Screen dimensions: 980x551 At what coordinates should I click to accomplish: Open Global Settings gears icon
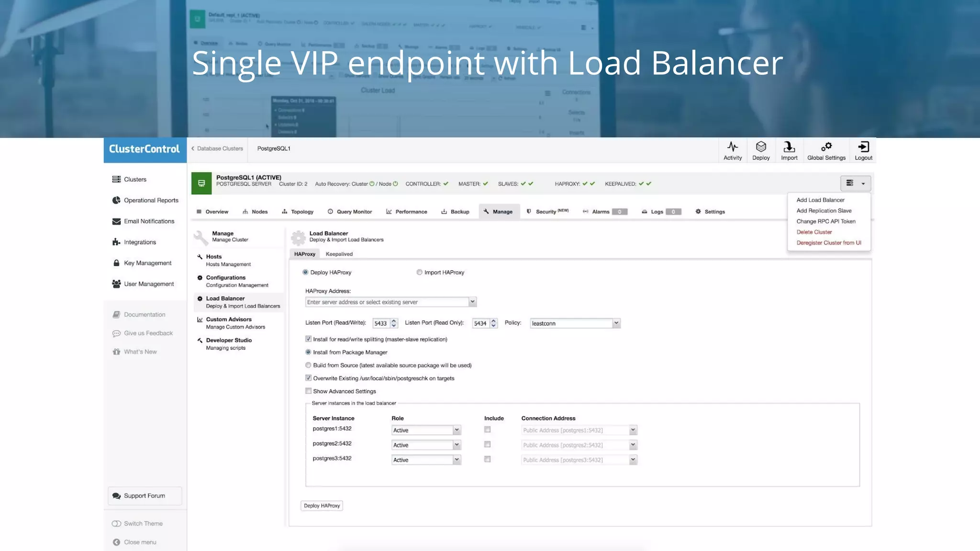(826, 147)
